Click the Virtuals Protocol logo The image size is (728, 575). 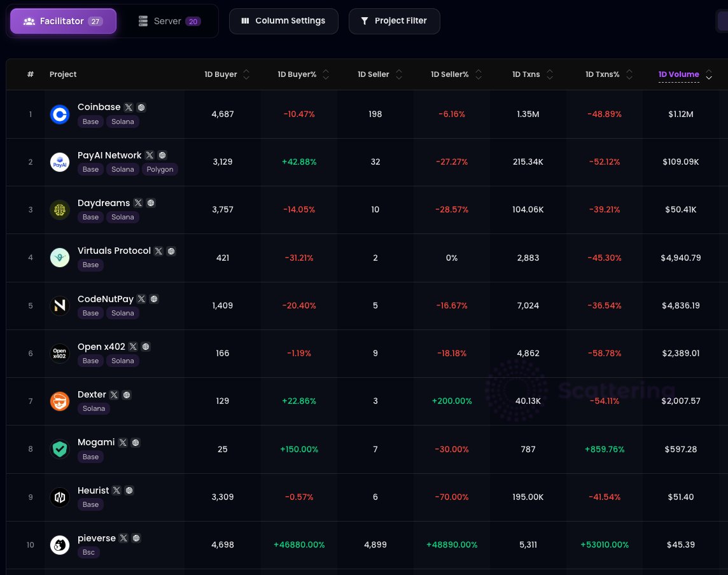(60, 258)
